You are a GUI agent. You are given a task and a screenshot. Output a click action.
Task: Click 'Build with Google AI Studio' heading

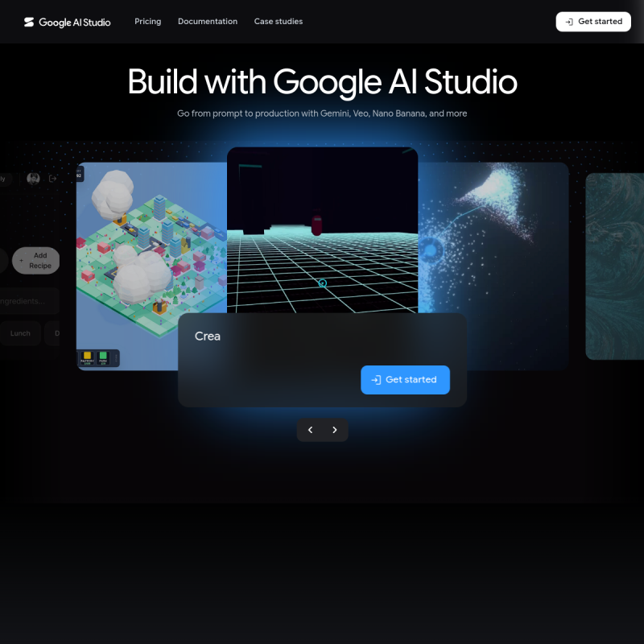(x=323, y=82)
